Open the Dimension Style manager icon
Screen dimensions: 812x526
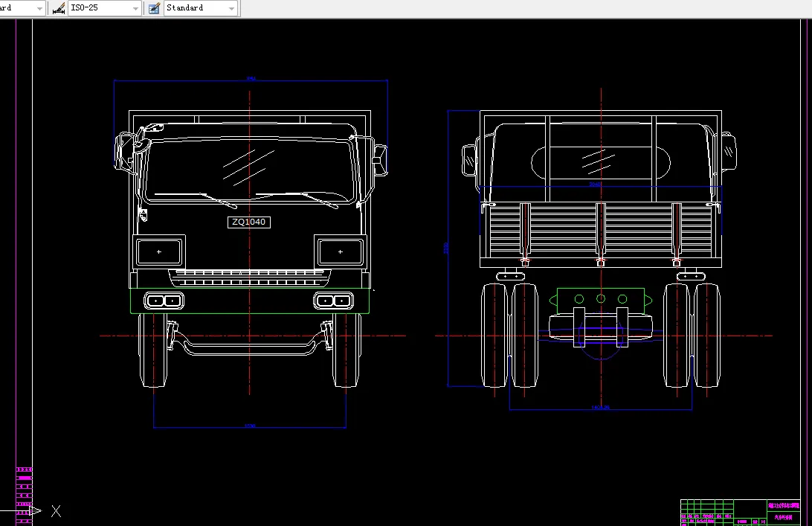coord(59,8)
